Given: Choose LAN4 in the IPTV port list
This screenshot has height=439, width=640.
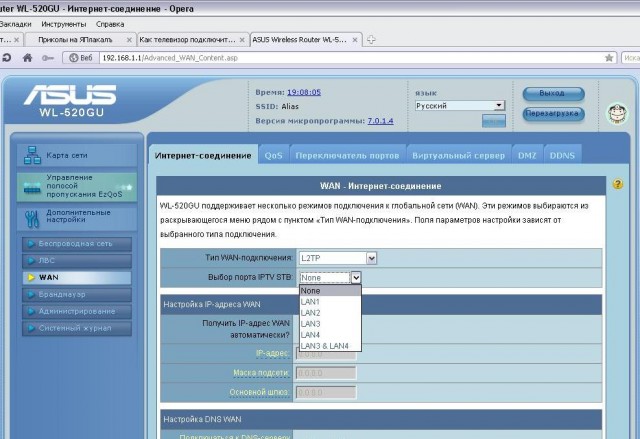Looking at the screenshot, I should 330,335.
